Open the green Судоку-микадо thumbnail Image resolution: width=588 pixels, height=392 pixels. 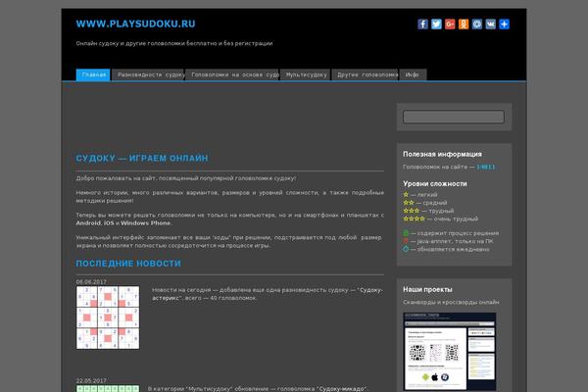pyautogui.click(x=108, y=389)
